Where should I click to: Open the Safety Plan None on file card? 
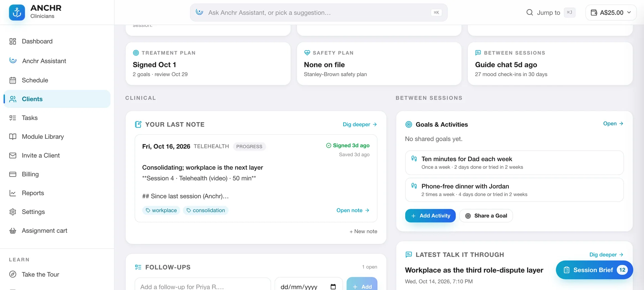click(x=379, y=64)
